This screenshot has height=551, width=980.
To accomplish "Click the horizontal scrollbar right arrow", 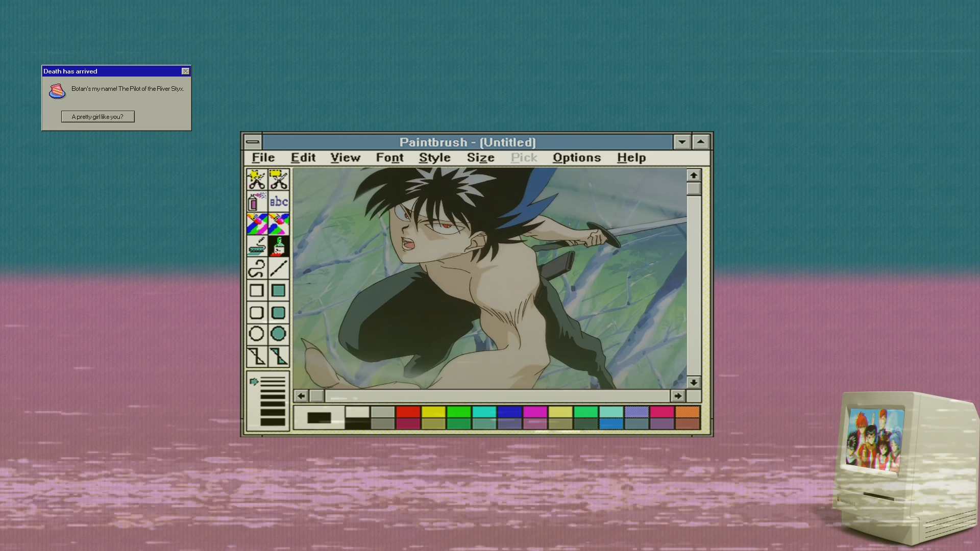I will [677, 396].
